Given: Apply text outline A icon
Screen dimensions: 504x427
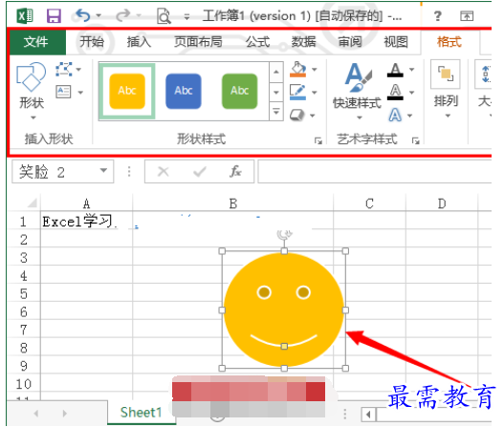Looking at the screenshot, I should (x=395, y=92).
